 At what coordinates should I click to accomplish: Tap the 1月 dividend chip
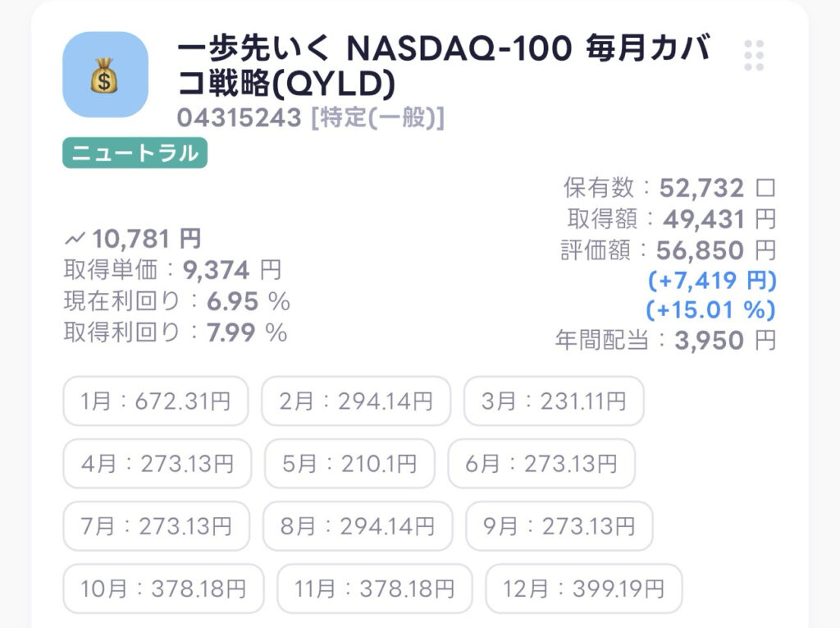click(155, 401)
